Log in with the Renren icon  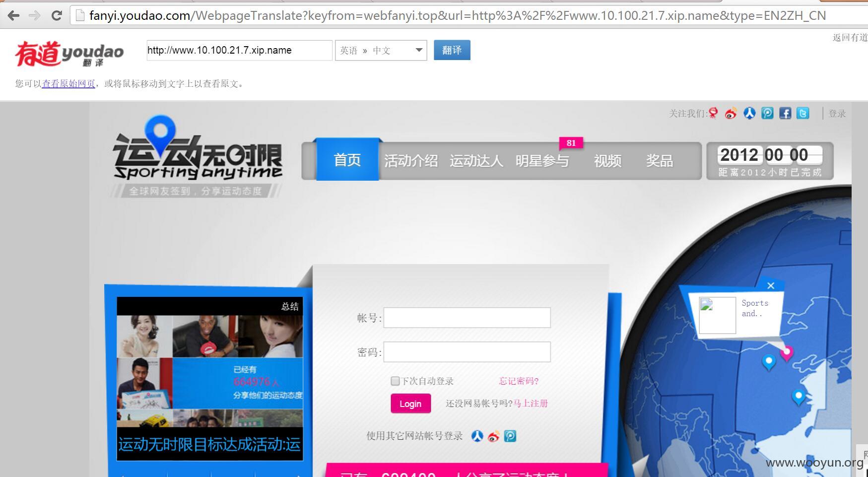pos(477,436)
